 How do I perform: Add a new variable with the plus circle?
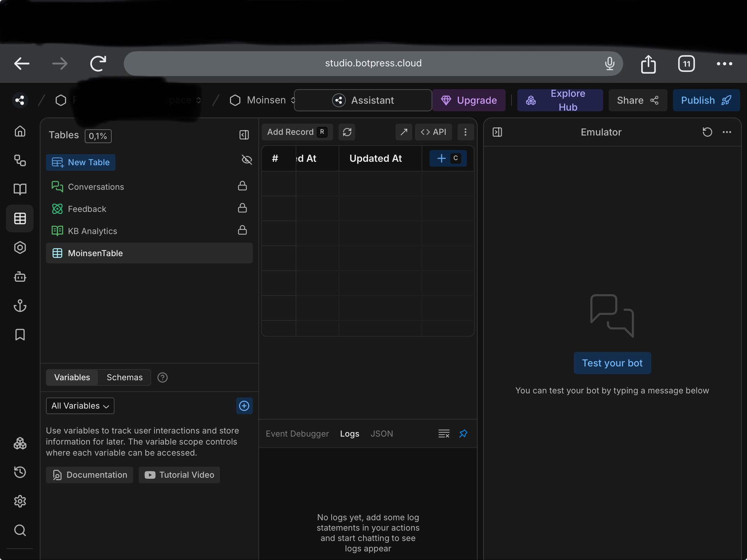point(244,406)
